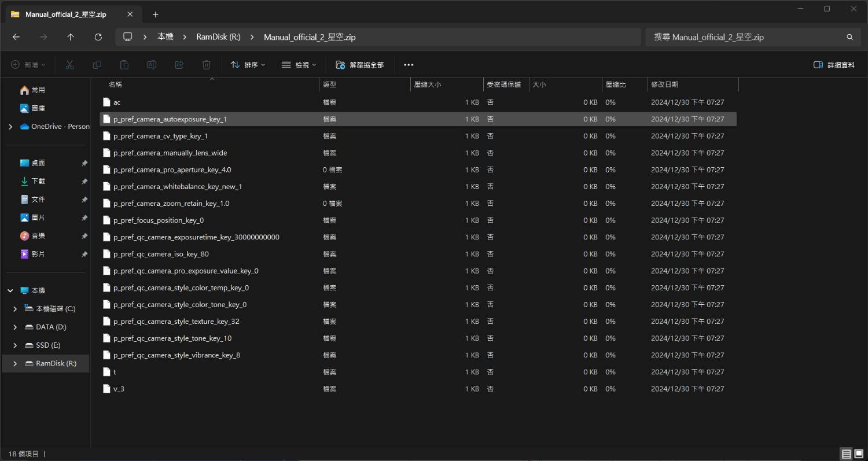The image size is (868, 461).
Task: Click Manual_official_2_星空.zip breadcrumb
Action: point(310,37)
